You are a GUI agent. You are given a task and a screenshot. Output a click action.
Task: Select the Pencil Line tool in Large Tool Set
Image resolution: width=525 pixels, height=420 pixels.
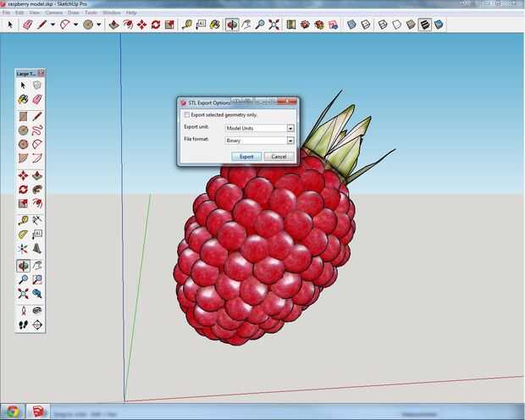pos(37,116)
